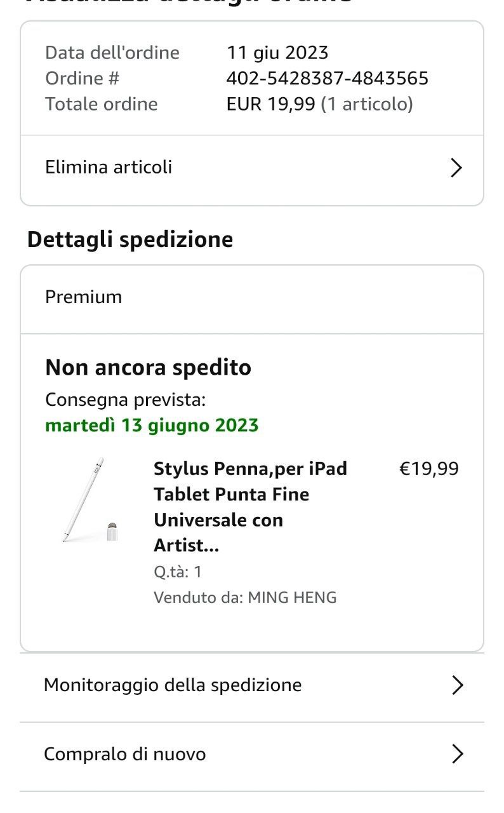
Task: Tap the (1 articolo) item count
Action: click(x=367, y=104)
